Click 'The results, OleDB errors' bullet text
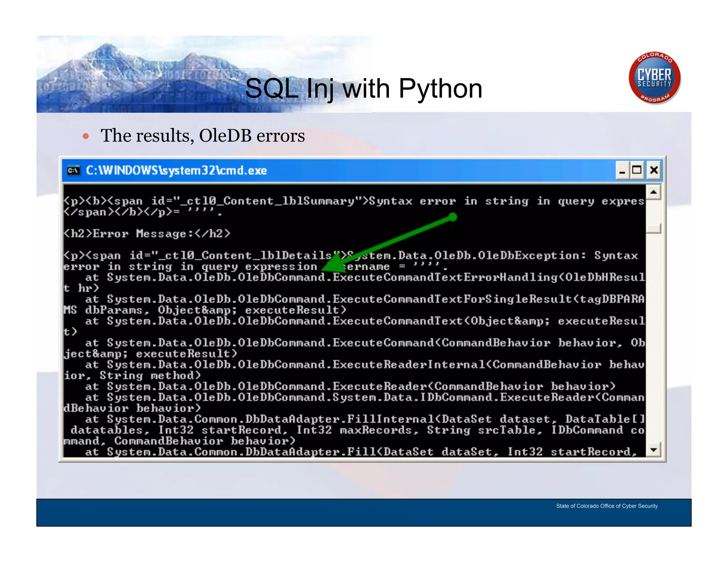Image resolution: width=728 pixels, height=562 pixels. tap(203, 136)
